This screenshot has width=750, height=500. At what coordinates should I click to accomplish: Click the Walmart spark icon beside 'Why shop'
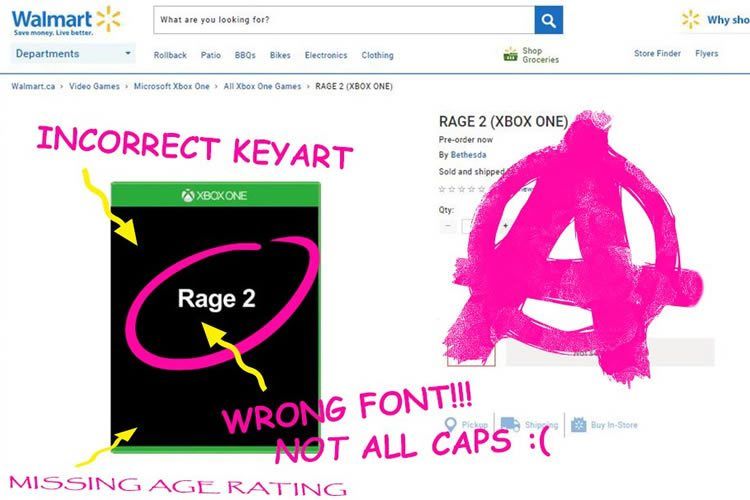click(x=691, y=20)
